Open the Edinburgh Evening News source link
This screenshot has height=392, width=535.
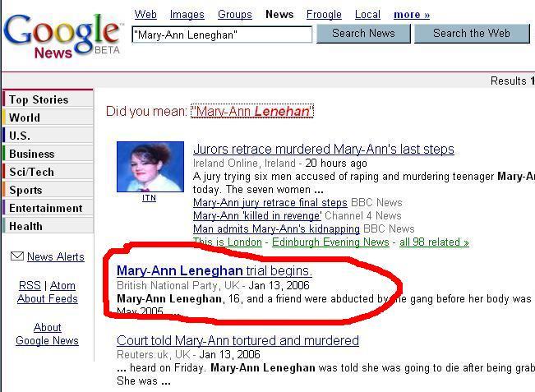[x=330, y=242]
